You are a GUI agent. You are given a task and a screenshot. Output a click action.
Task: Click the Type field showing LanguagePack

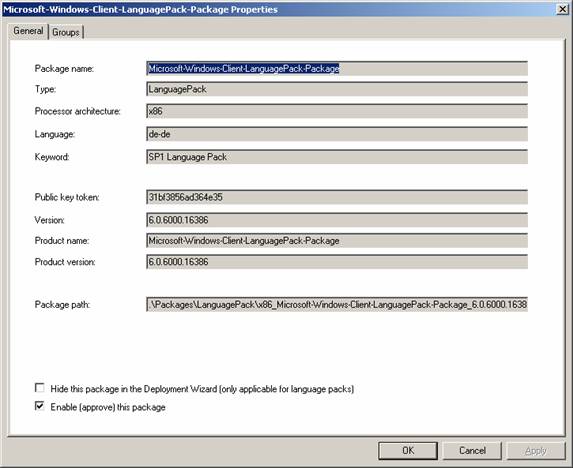click(337, 89)
